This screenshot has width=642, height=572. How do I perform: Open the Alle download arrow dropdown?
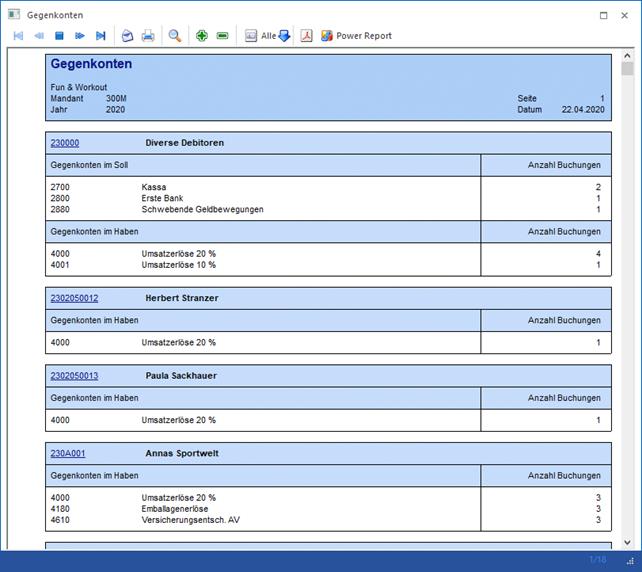(284, 36)
